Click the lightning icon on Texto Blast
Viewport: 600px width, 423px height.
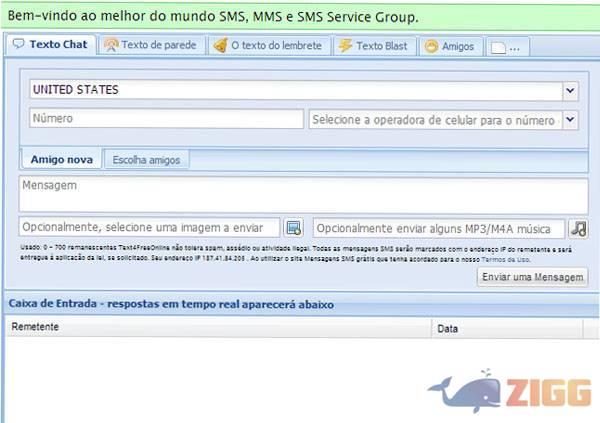[x=345, y=46]
